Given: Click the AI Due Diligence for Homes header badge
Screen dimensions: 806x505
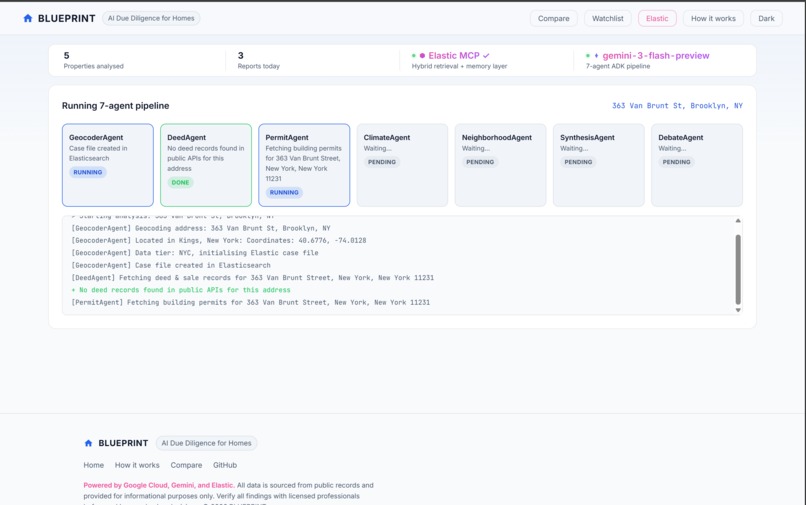Looking at the screenshot, I should point(151,19).
